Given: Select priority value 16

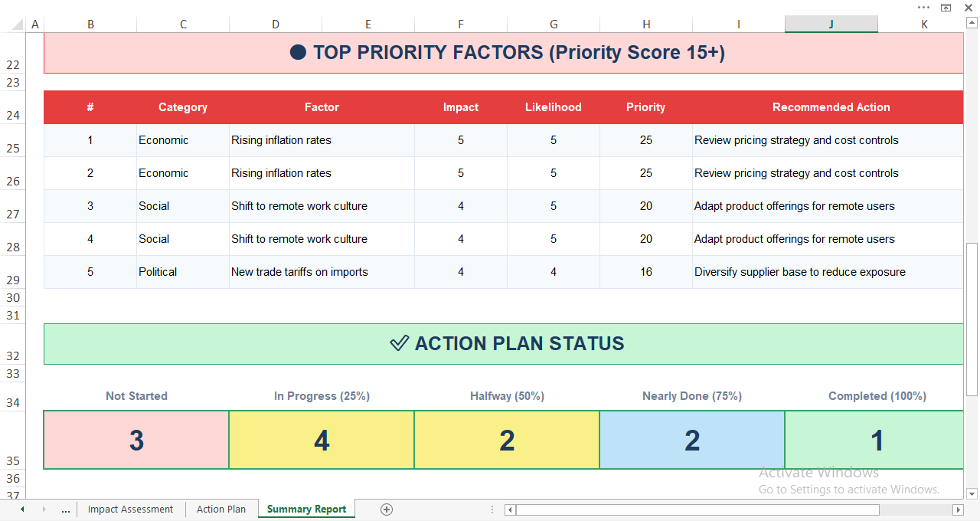Looking at the screenshot, I should pos(646,272).
